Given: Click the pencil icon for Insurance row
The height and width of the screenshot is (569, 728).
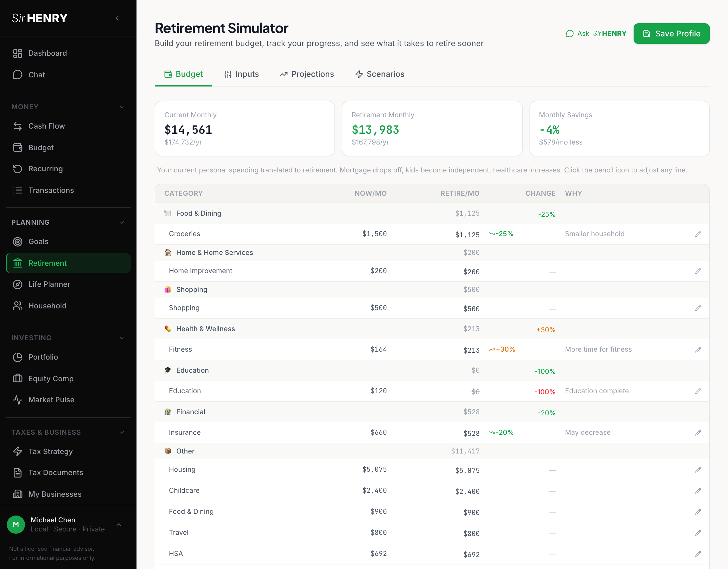Looking at the screenshot, I should pos(698,433).
